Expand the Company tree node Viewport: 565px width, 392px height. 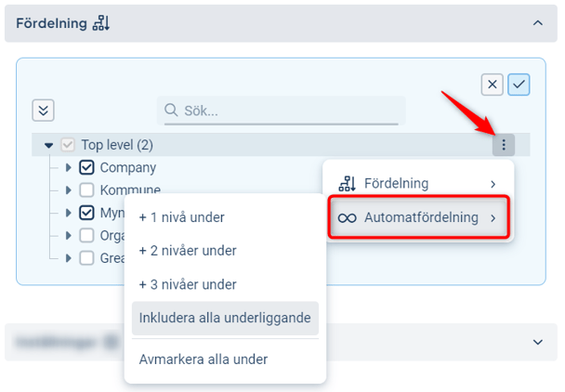coord(69,168)
